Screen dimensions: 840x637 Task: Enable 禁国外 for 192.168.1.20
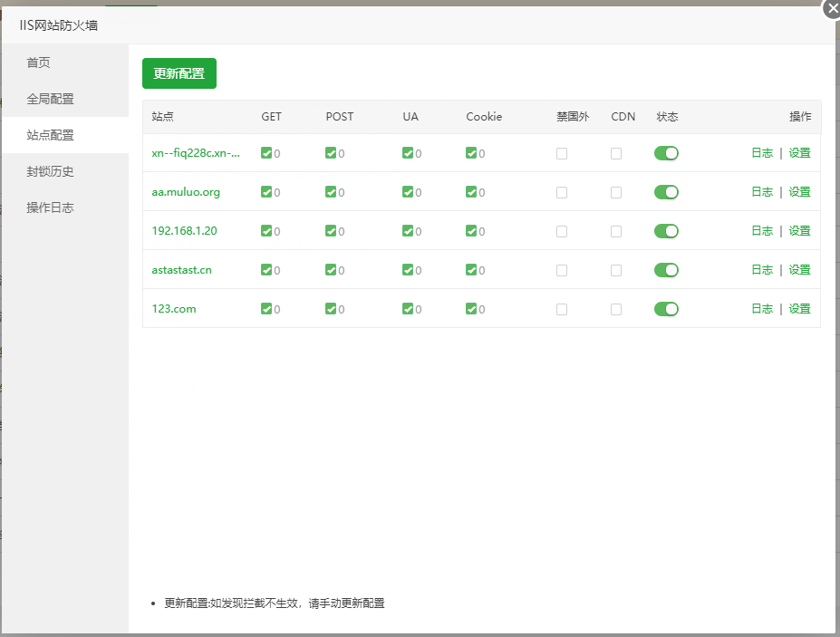[x=562, y=231]
